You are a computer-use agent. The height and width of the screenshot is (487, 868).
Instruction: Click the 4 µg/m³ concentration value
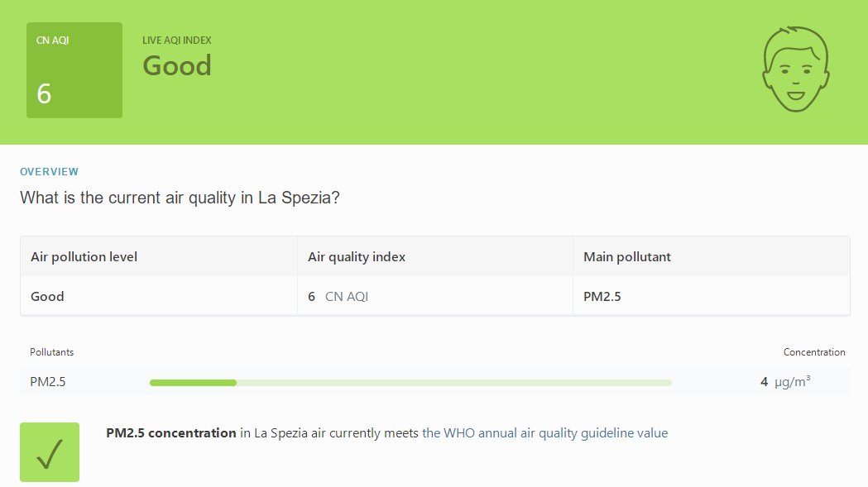[785, 382]
